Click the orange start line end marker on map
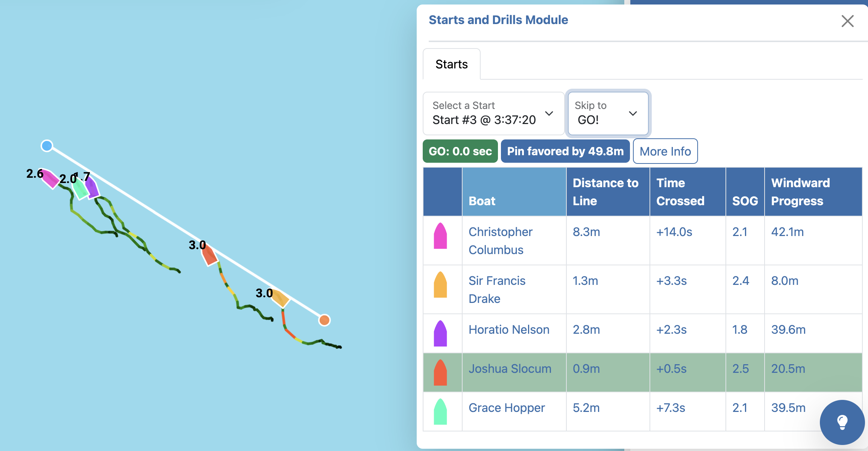 324,320
